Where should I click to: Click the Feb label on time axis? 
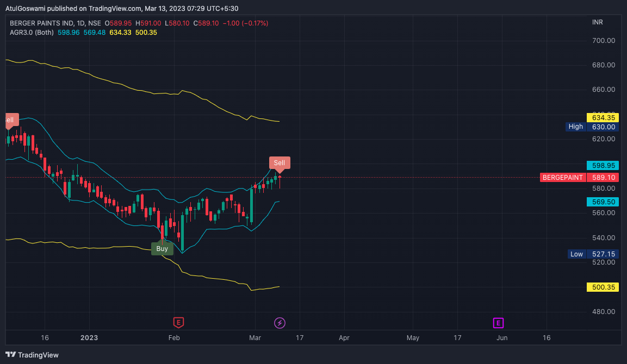(x=174, y=337)
